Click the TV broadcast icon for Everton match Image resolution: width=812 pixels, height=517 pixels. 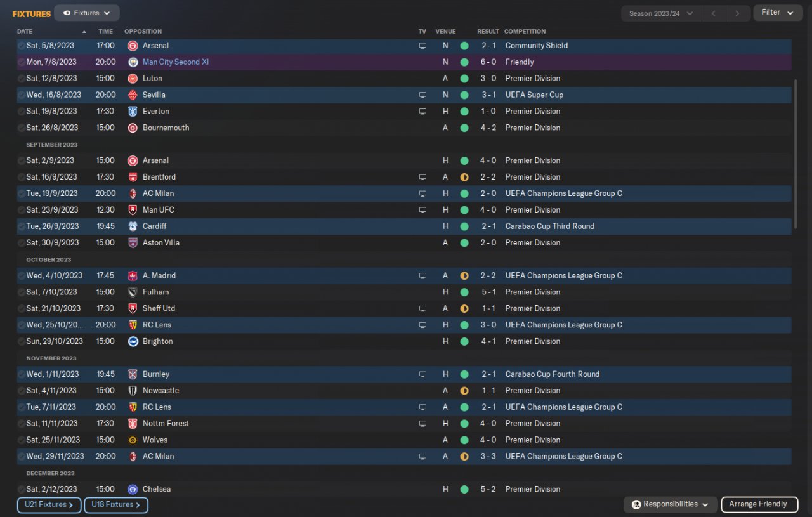tap(422, 112)
